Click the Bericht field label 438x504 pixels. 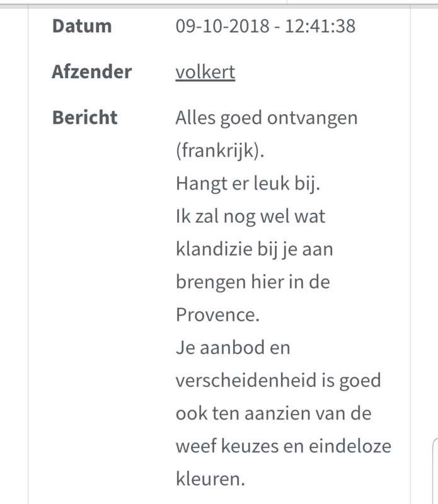pos(85,117)
